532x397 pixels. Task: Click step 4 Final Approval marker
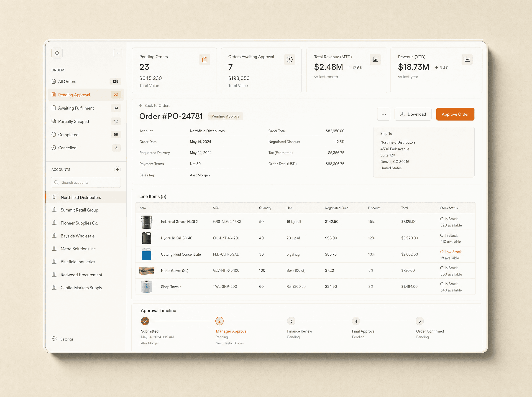click(x=356, y=321)
